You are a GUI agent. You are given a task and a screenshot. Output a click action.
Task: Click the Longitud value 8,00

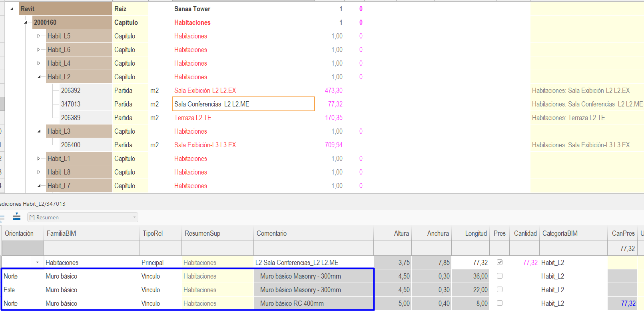pos(482,303)
